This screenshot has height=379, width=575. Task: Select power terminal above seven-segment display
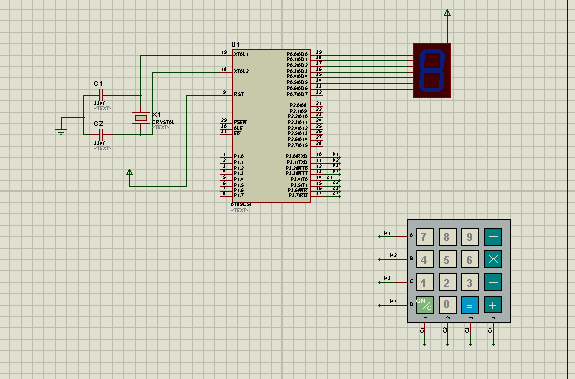click(447, 13)
